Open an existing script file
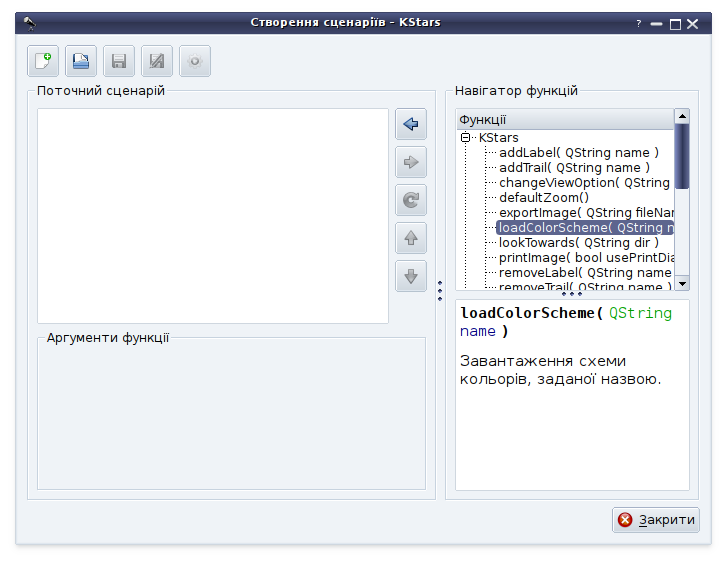Screen dimensions: 727x563 81,62
